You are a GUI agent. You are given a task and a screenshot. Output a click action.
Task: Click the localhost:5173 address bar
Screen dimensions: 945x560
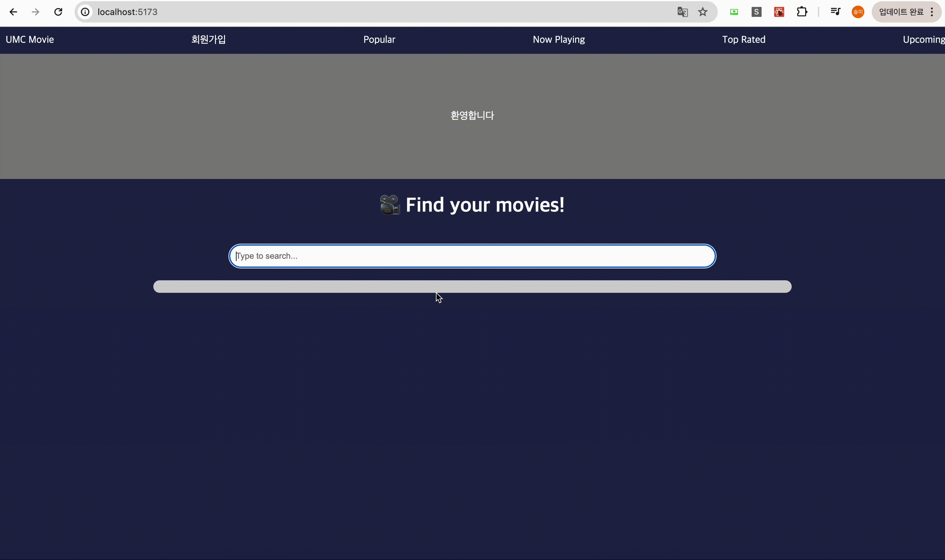340,12
